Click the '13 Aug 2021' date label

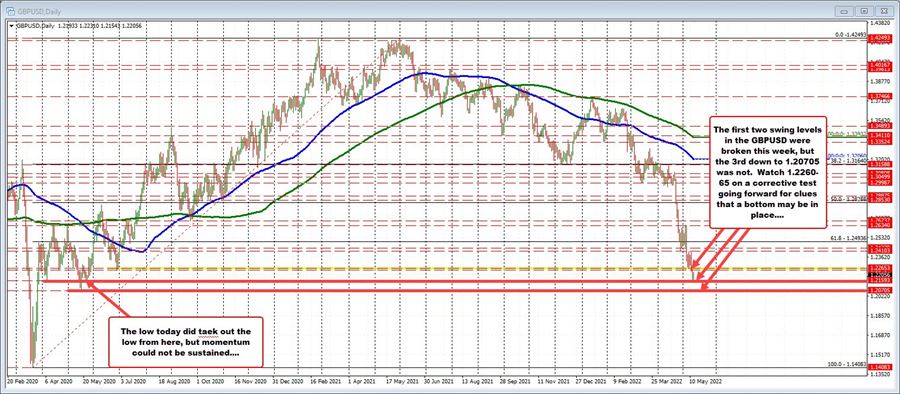(x=478, y=380)
